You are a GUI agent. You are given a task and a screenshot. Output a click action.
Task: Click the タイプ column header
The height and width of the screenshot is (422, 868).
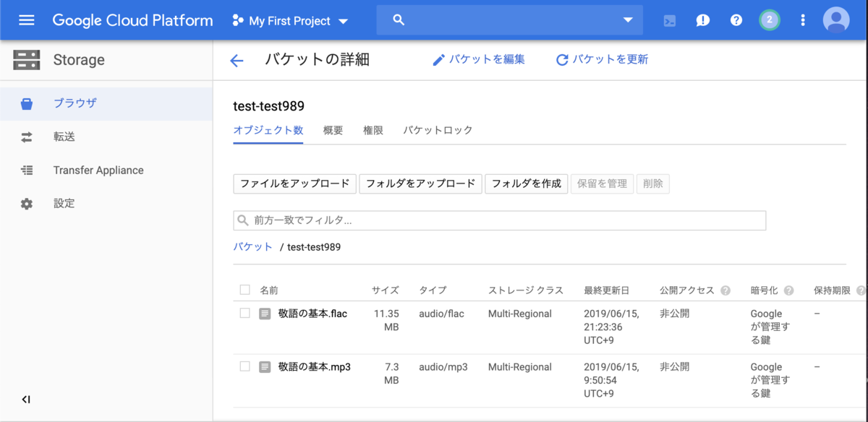(x=433, y=290)
